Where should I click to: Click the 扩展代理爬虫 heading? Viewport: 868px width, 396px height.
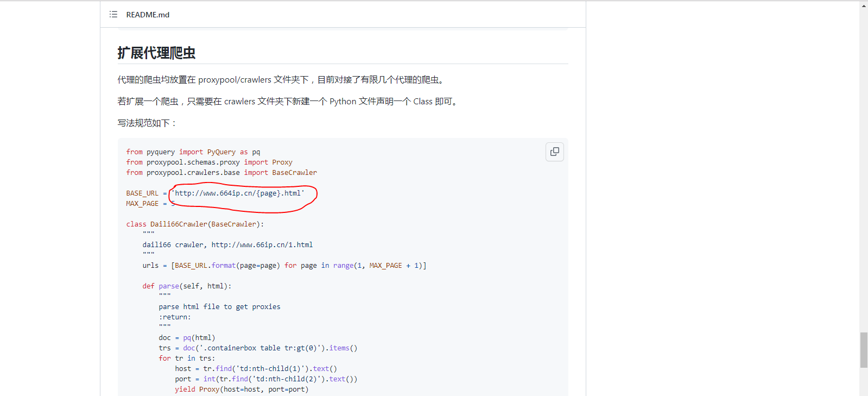click(x=156, y=53)
